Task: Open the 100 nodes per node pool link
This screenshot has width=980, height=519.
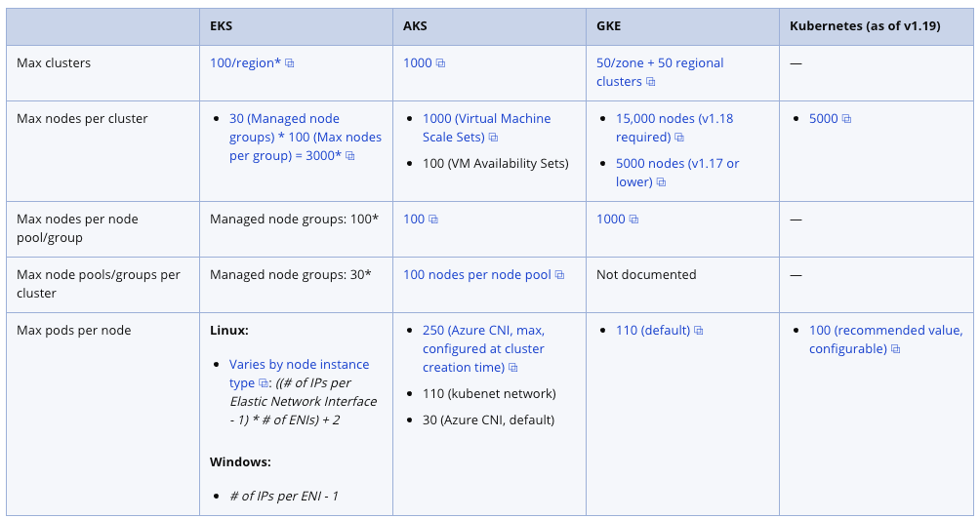Action: click(x=477, y=275)
